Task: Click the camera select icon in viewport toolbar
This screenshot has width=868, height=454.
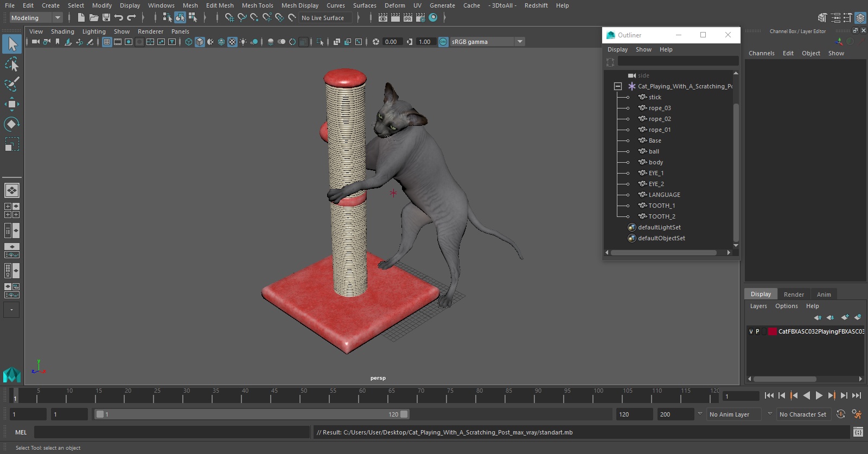Action: (36, 42)
